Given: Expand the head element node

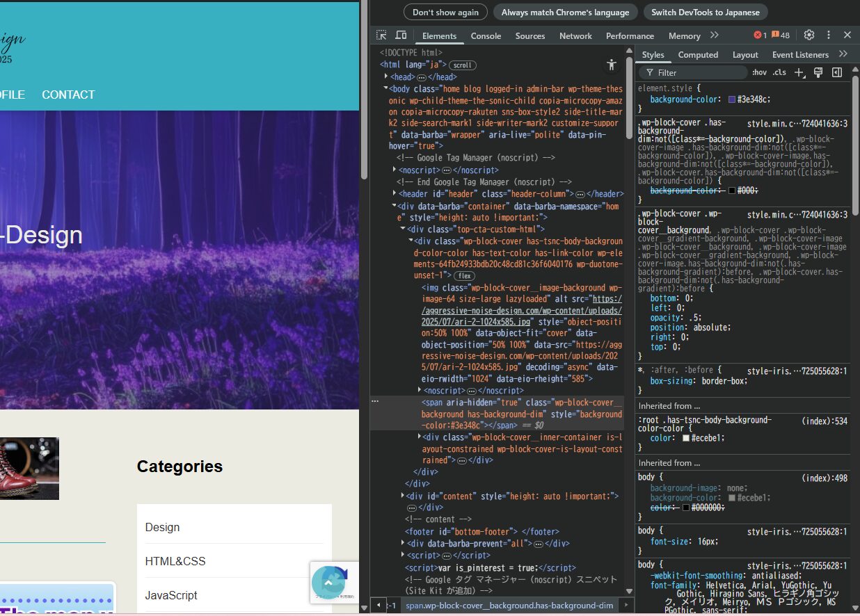Looking at the screenshot, I should (x=386, y=76).
